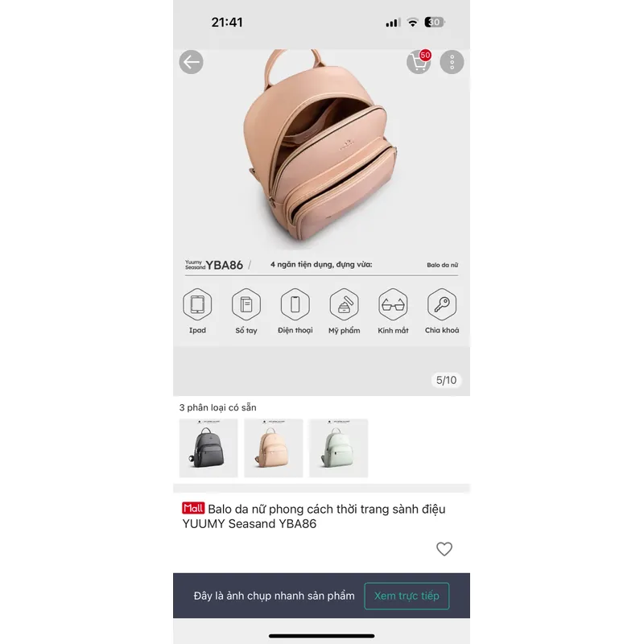Open the shopping cart with 50 items
Viewport: 644px width, 644px height.
click(419, 62)
